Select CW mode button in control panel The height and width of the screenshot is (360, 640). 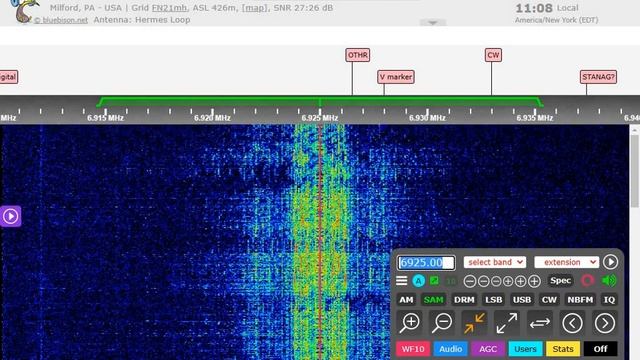[549, 300]
